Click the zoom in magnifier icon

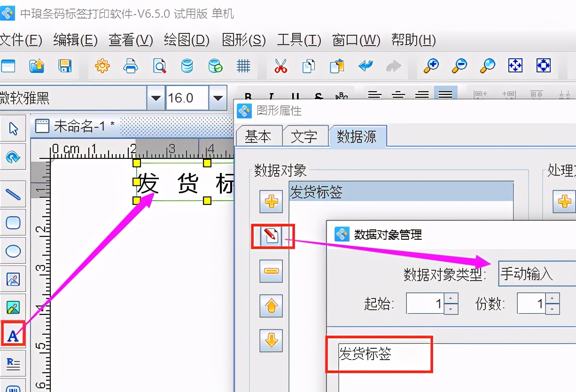(430, 66)
